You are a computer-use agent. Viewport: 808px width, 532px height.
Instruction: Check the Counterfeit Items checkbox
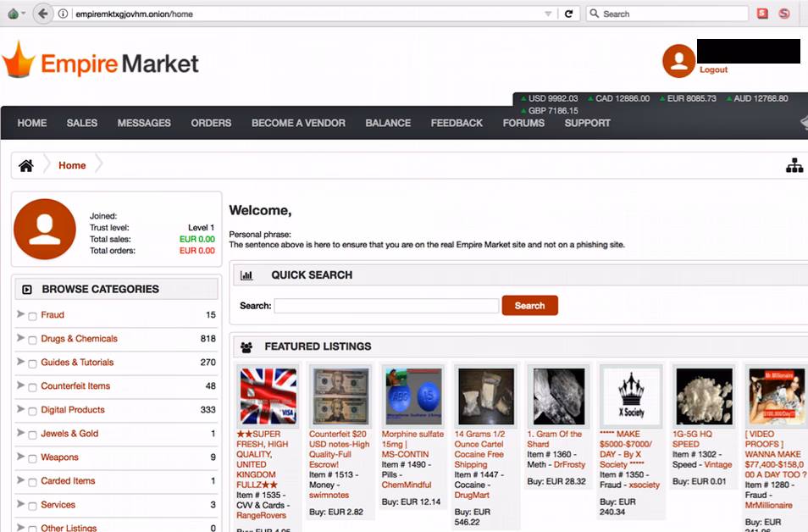(32, 387)
